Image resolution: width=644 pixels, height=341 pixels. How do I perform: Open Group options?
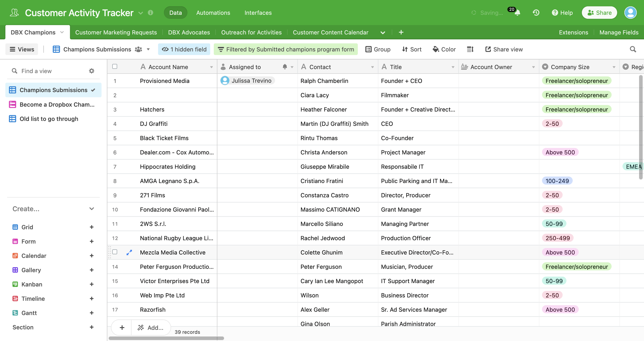(378, 49)
